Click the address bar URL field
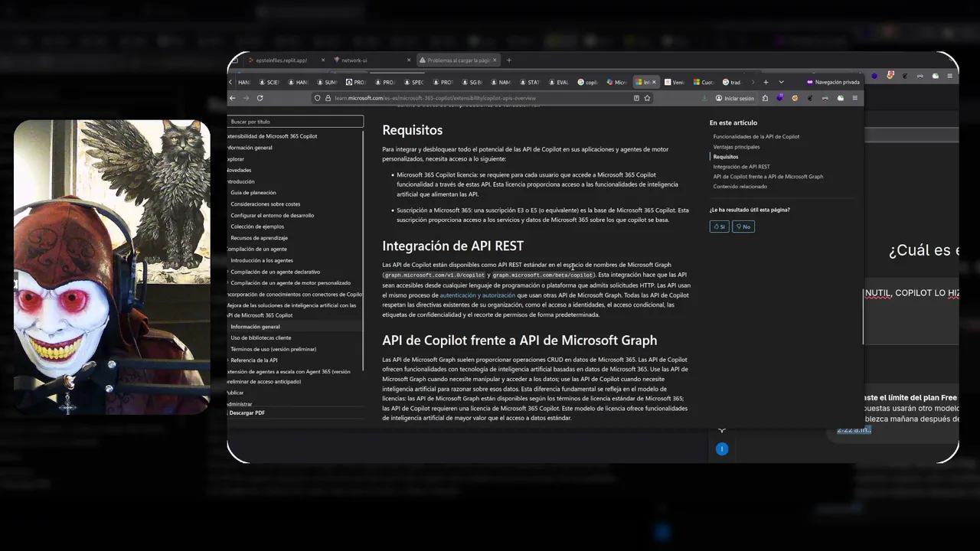The height and width of the screenshot is (551, 980). [482, 98]
